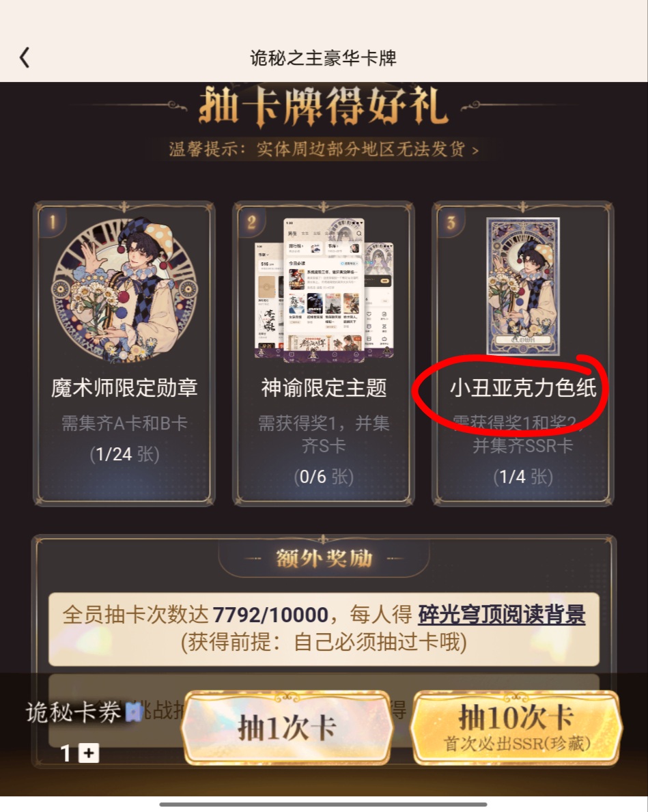Select circled 小丑亚克力色纸 prize title
Image resolution: width=648 pixels, height=812 pixels.
pyautogui.click(x=523, y=387)
